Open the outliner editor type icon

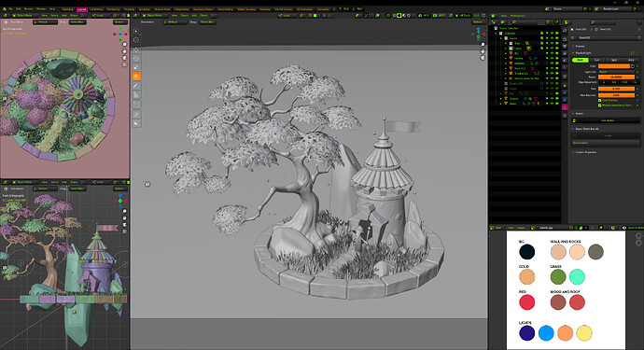(494, 22)
